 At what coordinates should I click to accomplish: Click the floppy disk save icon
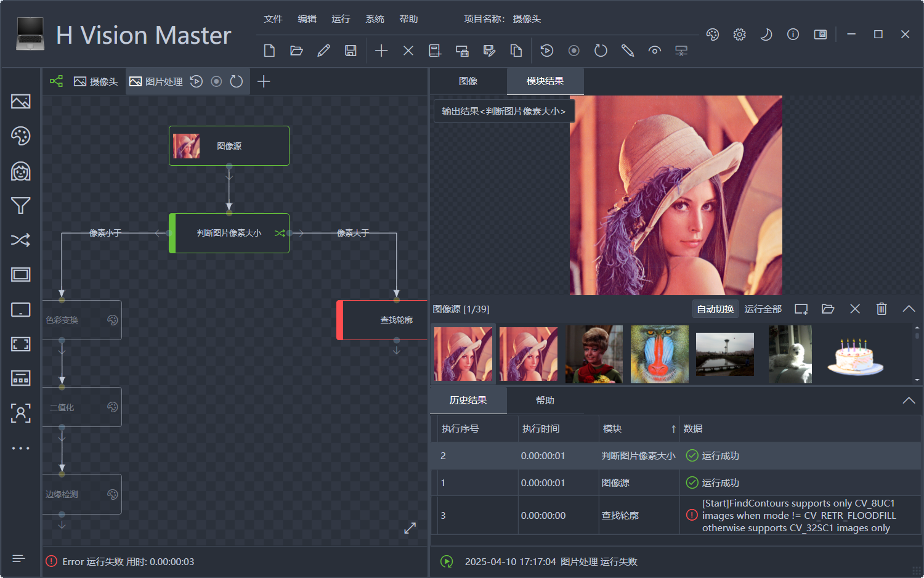click(351, 51)
